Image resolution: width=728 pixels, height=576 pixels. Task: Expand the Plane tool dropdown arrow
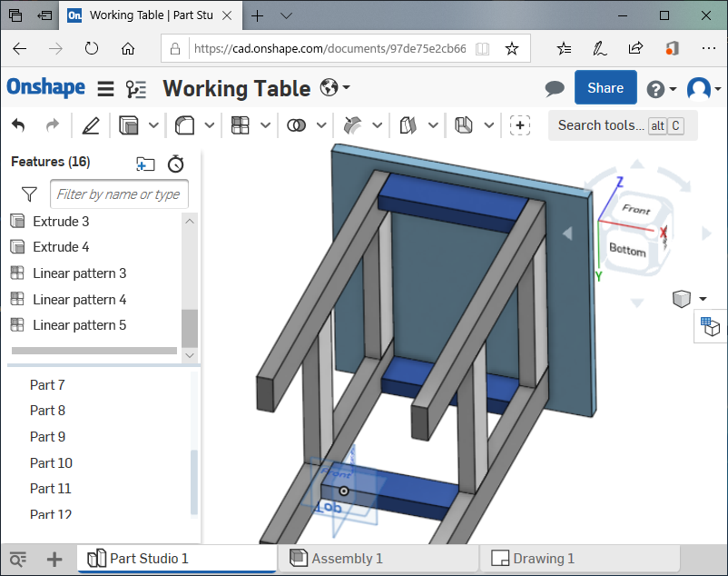(433, 125)
